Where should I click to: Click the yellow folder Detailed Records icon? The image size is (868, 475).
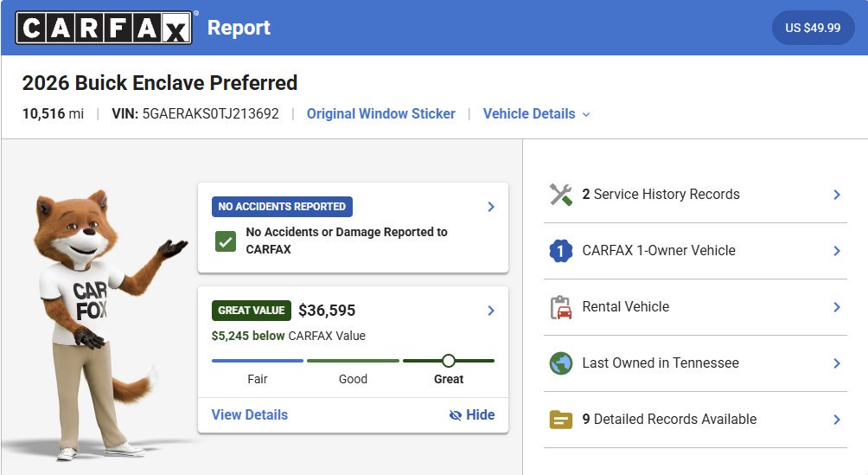pyautogui.click(x=561, y=420)
